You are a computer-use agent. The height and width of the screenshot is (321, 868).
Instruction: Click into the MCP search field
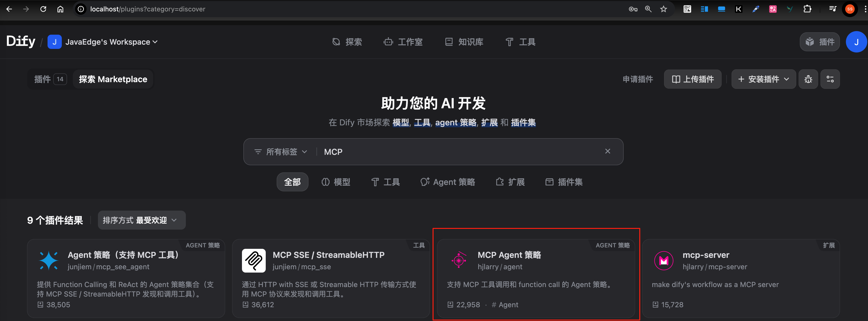tap(458, 152)
